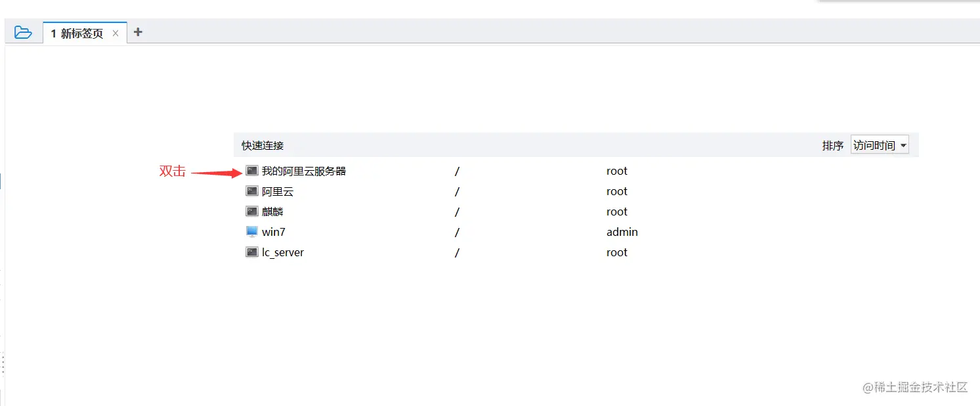Click root username of 我的阿里云服务器
980x406 pixels.
[617, 171]
